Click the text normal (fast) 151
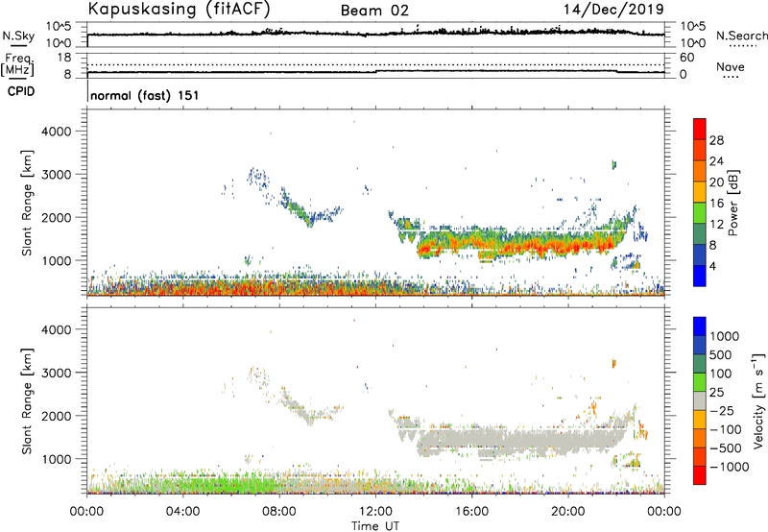Viewport: 768px width, 532px height. coord(145,95)
